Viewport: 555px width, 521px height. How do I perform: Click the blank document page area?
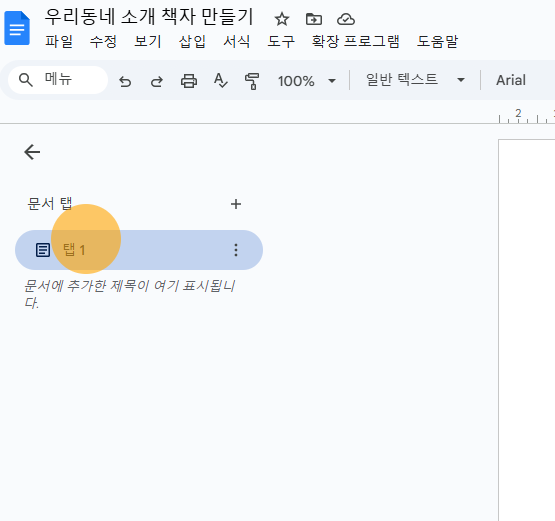[x=527, y=330]
